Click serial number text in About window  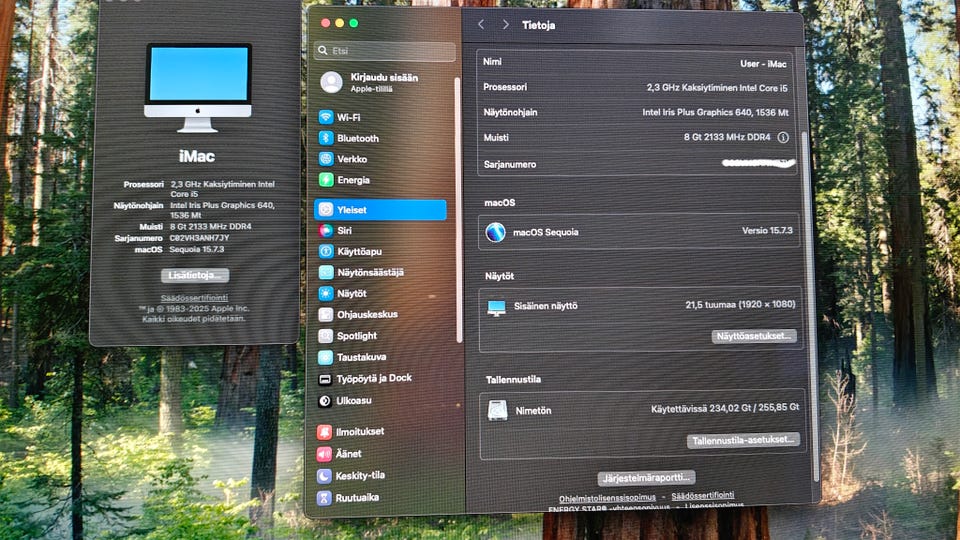pos(200,238)
